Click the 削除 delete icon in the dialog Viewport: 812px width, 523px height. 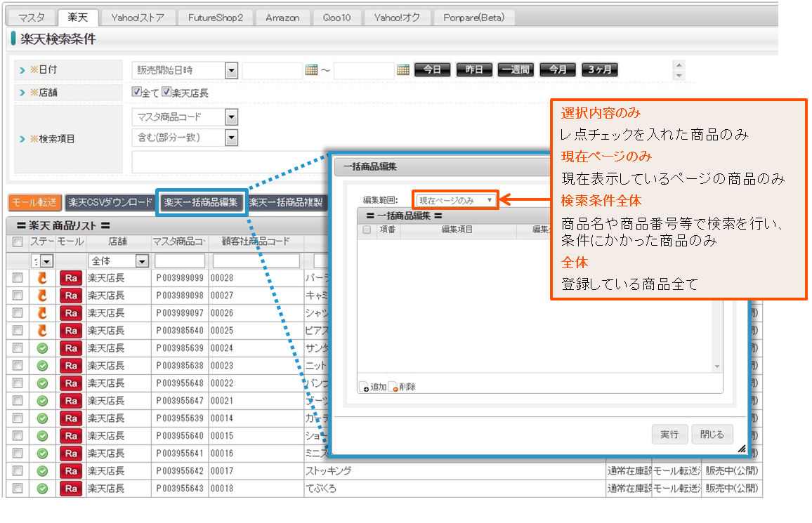click(393, 387)
